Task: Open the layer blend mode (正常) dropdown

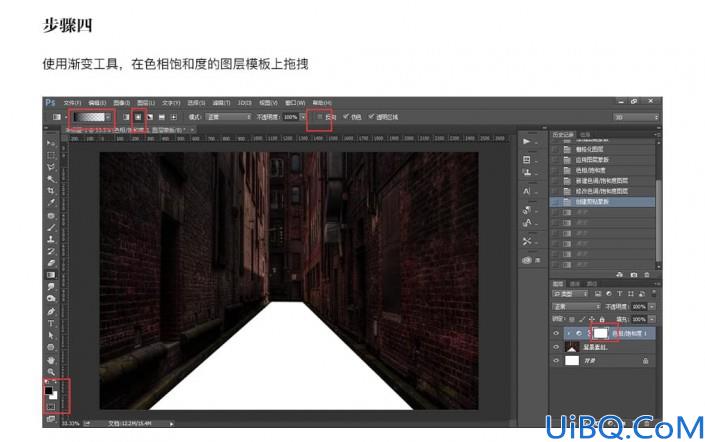Action: pyautogui.click(x=576, y=307)
